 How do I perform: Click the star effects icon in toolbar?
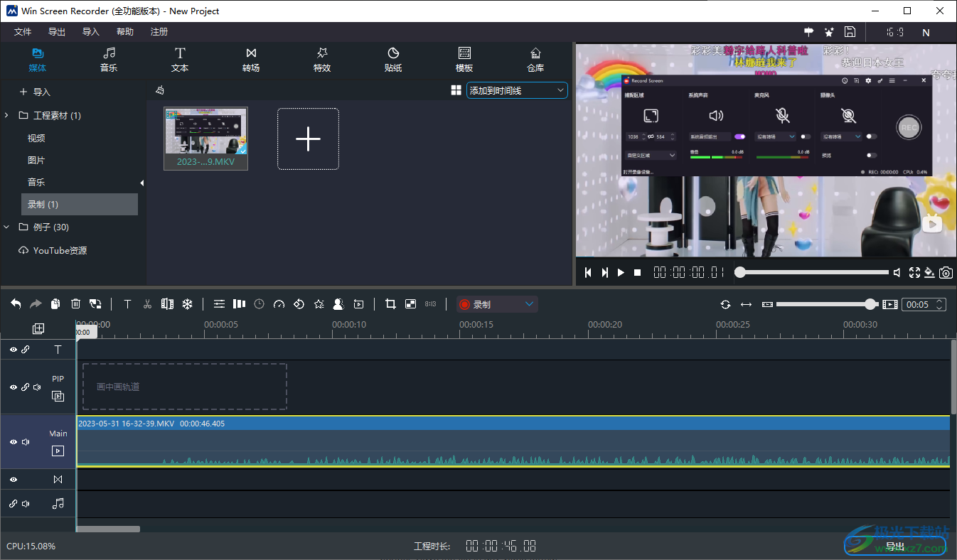(x=319, y=304)
